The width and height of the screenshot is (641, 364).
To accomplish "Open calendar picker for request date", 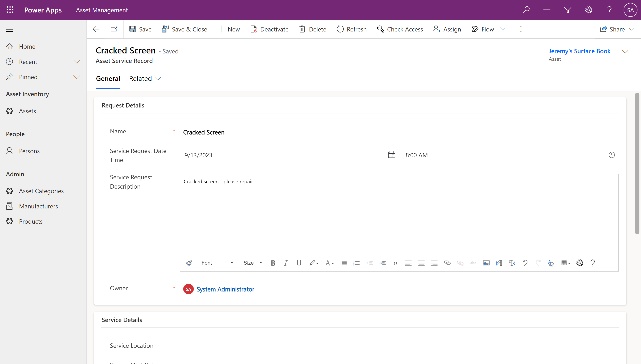I will (392, 155).
